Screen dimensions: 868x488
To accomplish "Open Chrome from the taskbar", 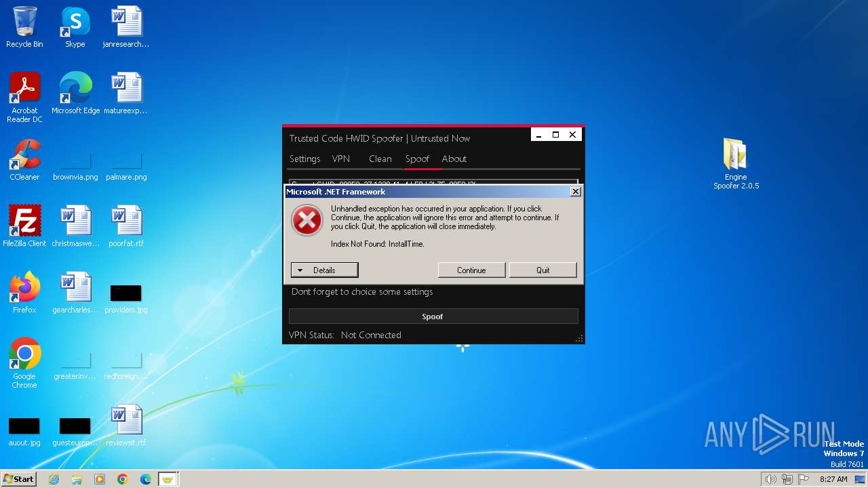I will [x=123, y=479].
